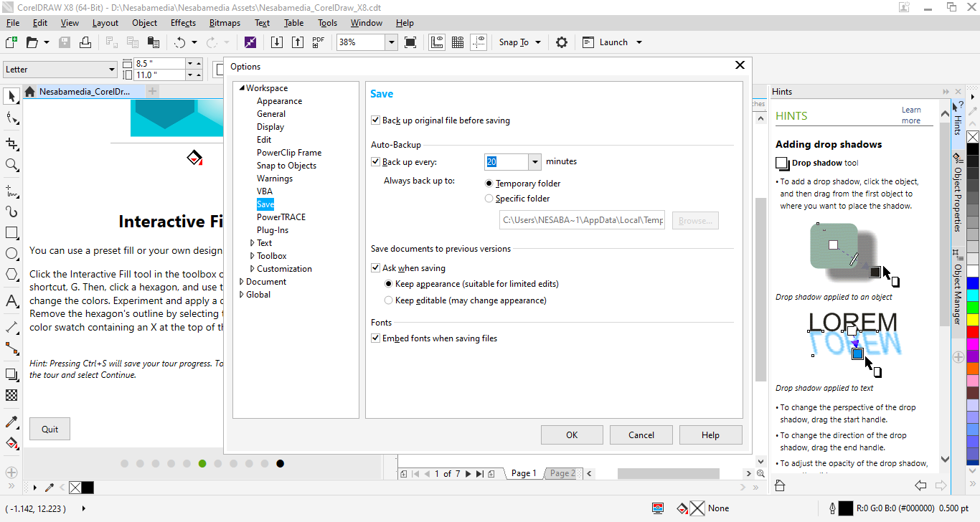This screenshot has height=522, width=980.
Task: Switch to the Page 2 tab
Action: (x=562, y=473)
